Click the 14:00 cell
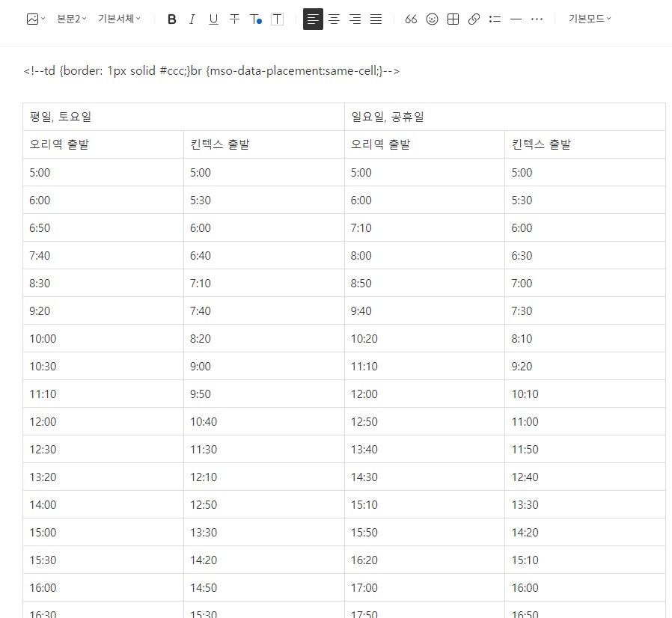The height and width of the screenshot is (618, 672). (103, 504)
